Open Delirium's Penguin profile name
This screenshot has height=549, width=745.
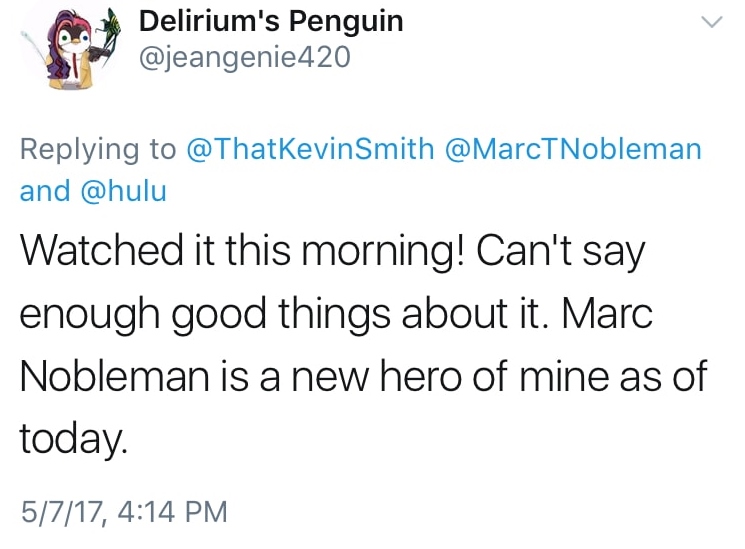pyautogui.click(x=271, y=21)
